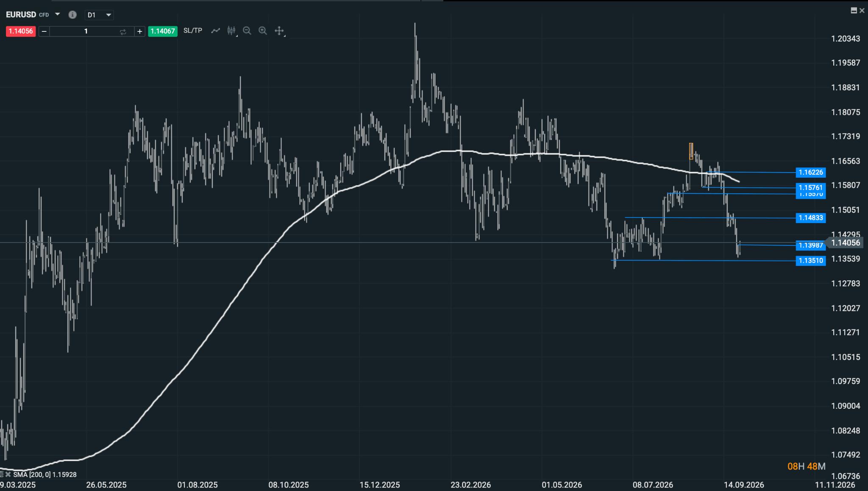Click the trade volume input field
The width and height of the screenshot is (868, 491).
tap(86, 31)
